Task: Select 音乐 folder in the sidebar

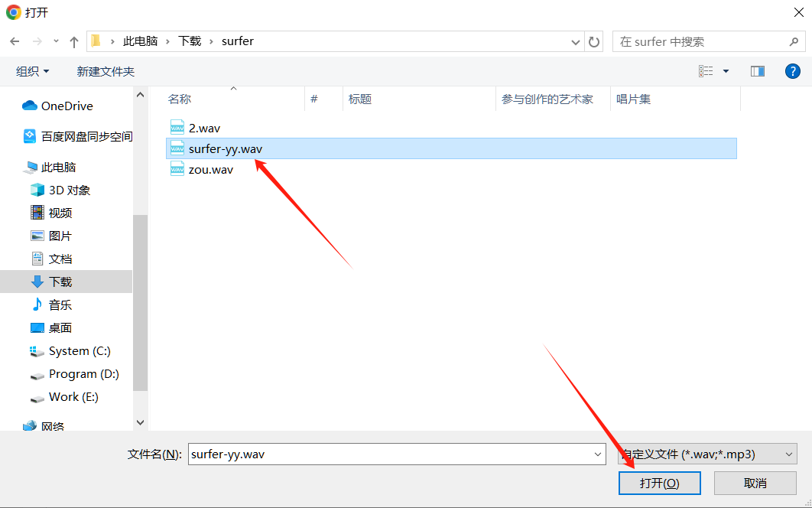Action: (60, 304)
